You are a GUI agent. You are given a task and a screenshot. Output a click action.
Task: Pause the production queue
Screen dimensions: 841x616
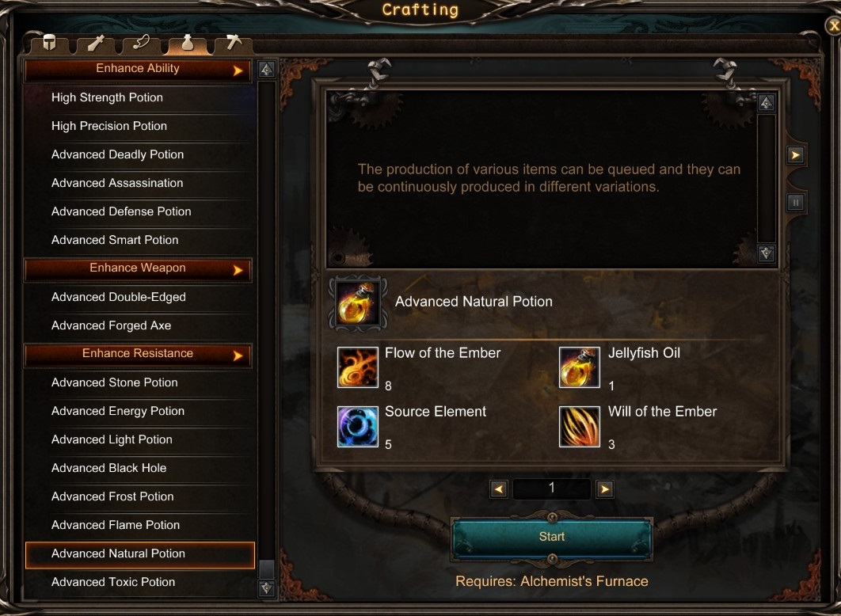coord(795,203)
